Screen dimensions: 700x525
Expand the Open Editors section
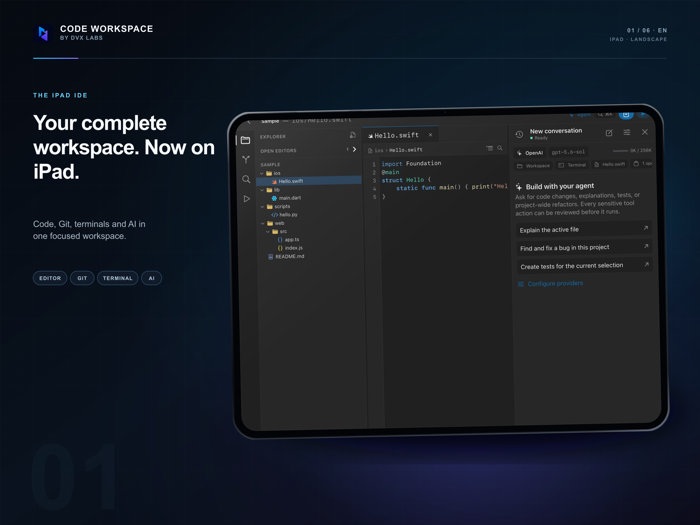tap(309, 150)
